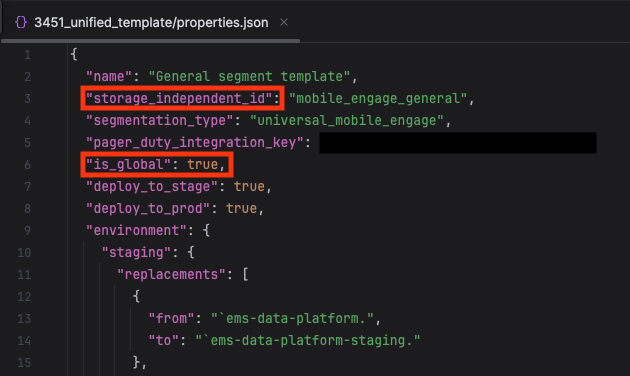The image size is (630, 376).
Task: Click the opening bracket after "replacements"
Action: [245, 274]
